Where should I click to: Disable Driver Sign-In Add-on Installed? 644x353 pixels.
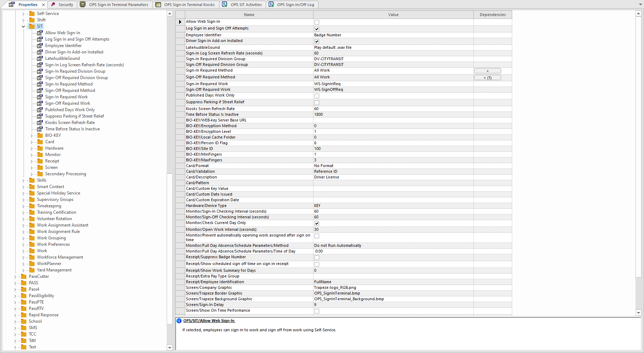(x=317, y=41)
